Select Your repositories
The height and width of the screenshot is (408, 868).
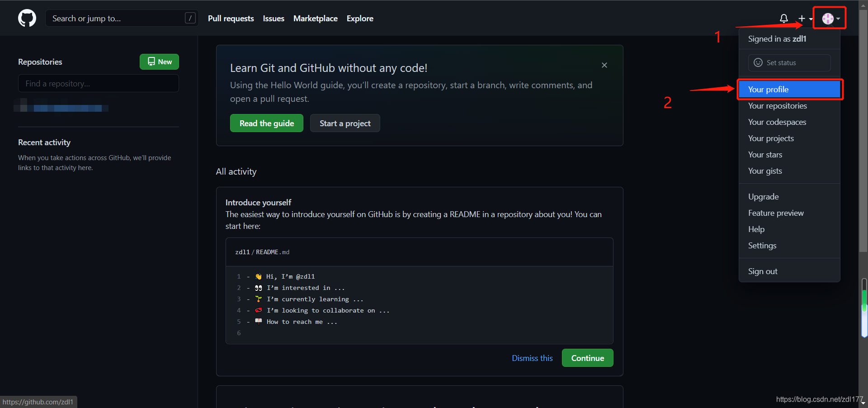pos(789,106)
